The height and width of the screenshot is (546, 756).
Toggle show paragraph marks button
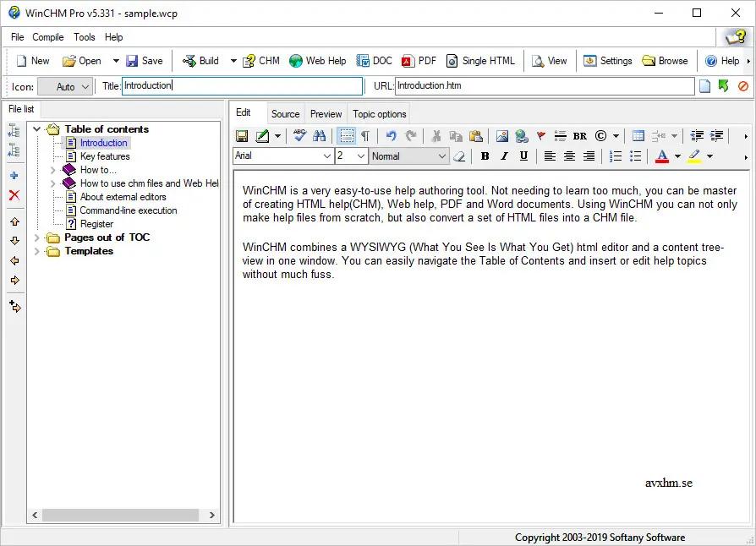click(x=365, y=136)
